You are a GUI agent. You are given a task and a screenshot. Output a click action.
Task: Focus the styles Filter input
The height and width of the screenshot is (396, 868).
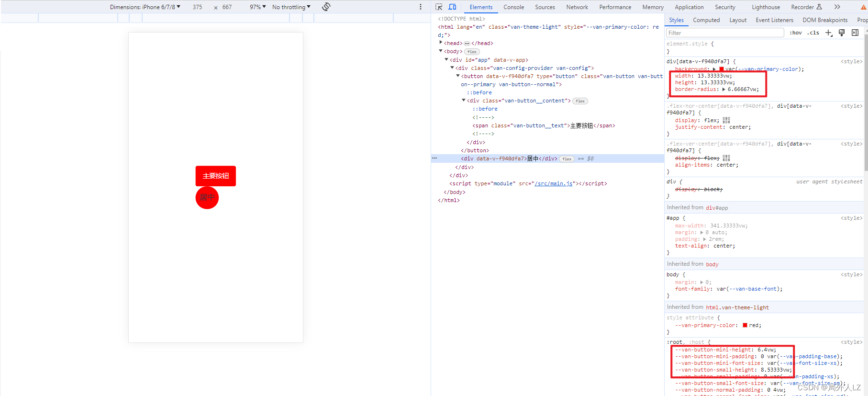pos(725,33)
